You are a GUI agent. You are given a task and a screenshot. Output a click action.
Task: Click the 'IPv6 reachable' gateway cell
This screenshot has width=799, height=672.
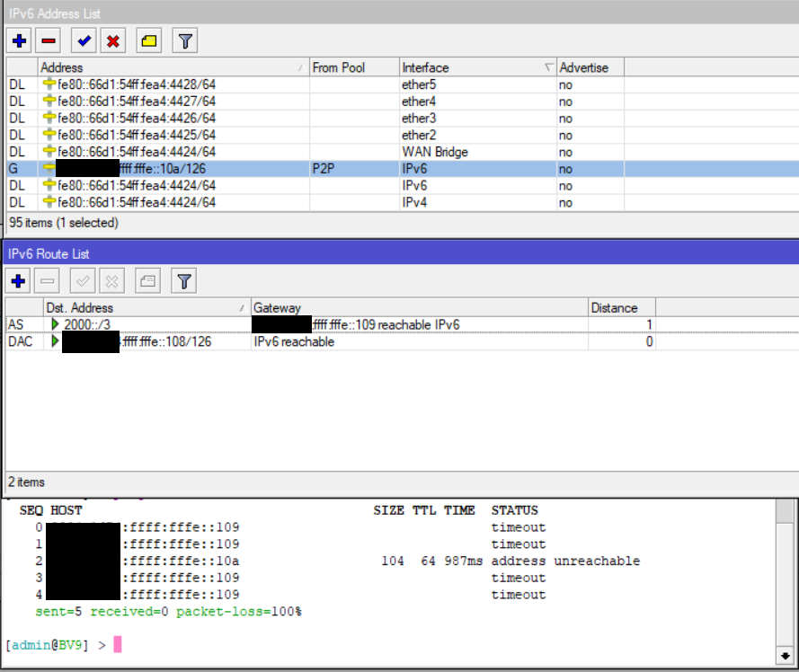point(420,341)
